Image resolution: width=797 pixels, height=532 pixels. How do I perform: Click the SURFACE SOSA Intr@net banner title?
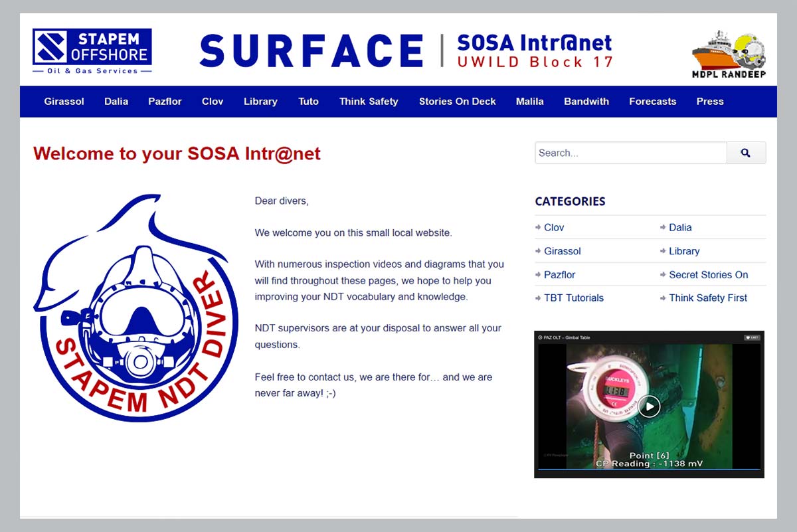tap(406, 50)
